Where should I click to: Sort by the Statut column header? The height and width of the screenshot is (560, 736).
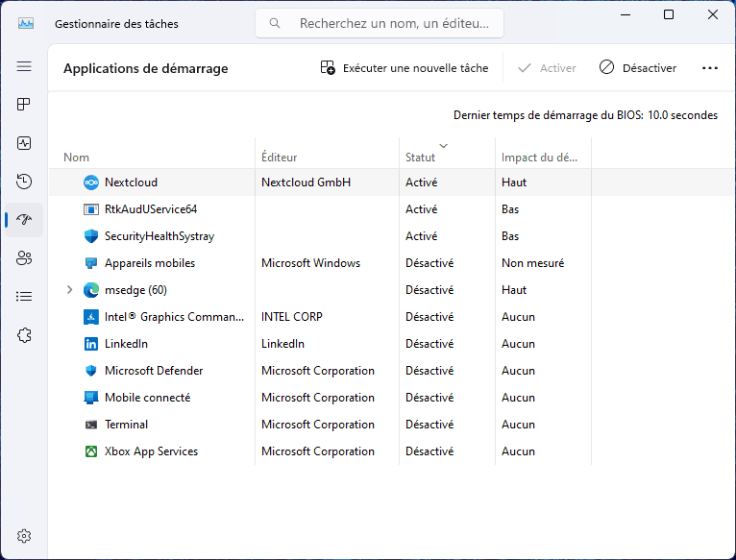click(x=420, y=158)
